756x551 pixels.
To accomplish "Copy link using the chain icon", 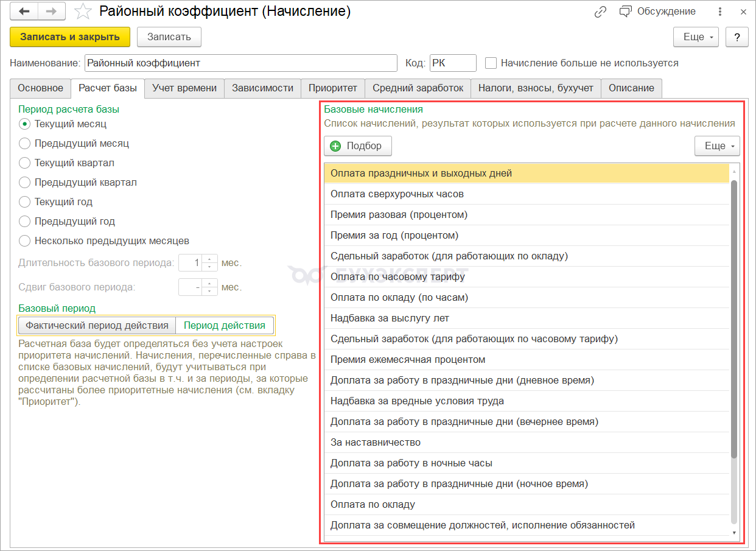I will click(600, 12).
